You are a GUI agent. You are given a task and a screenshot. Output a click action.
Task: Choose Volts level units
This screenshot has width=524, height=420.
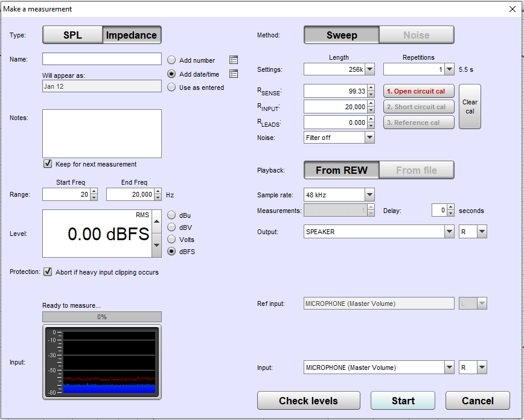171,239
